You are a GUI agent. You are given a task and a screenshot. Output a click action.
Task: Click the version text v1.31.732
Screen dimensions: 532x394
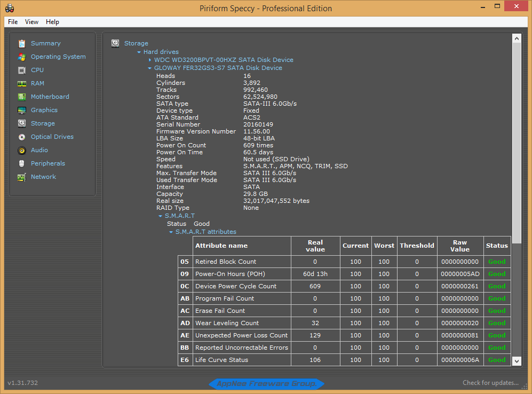coord(23,383)
